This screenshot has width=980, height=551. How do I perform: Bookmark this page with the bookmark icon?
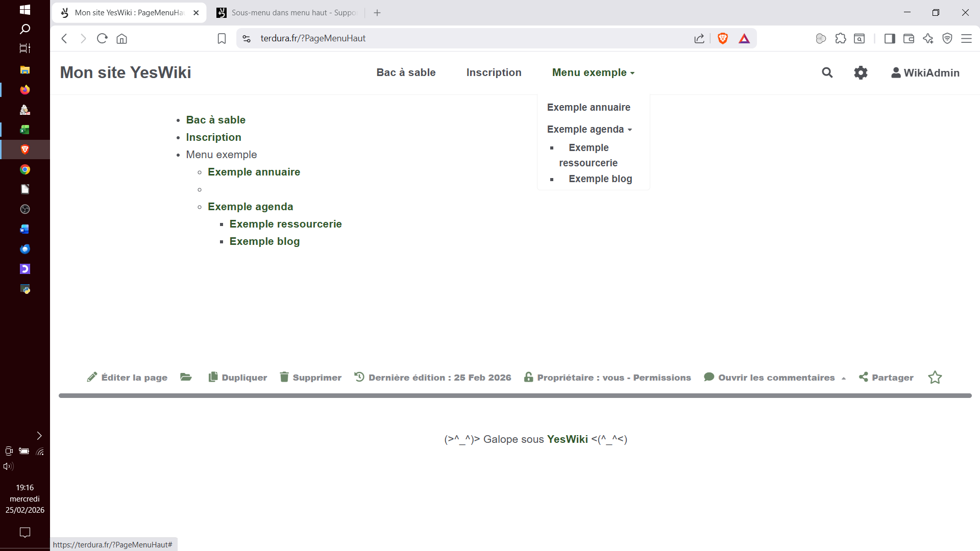pos(222,38)
